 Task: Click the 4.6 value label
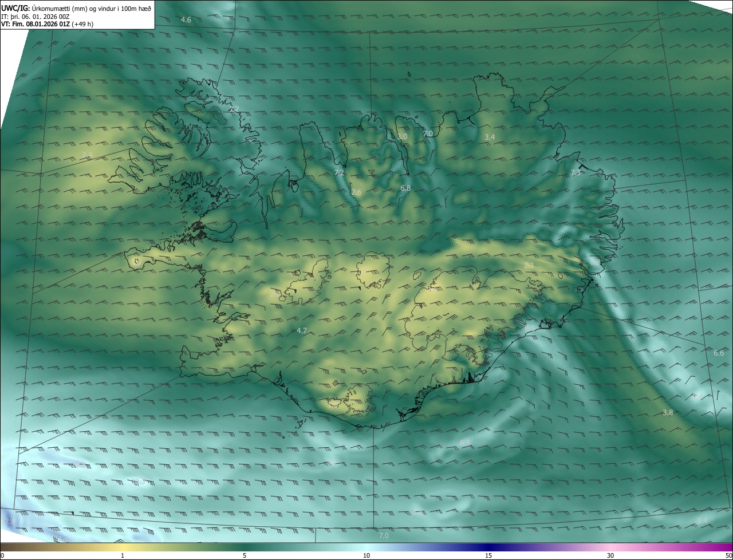coord(186,20)
